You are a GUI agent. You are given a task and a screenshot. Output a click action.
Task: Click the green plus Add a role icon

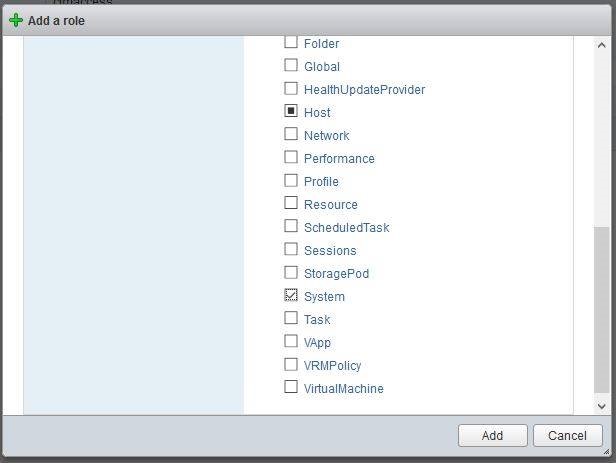click(x=15, y=20)
